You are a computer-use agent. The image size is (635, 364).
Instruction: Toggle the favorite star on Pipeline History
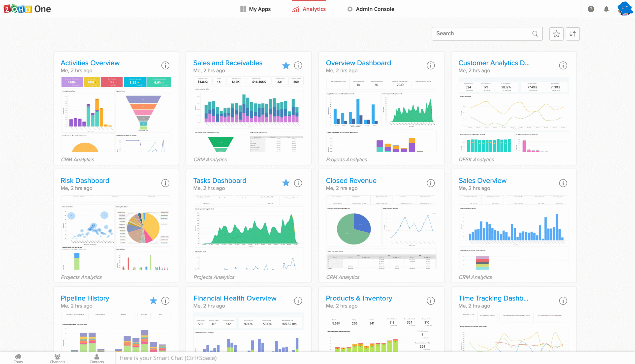[153, 301]
